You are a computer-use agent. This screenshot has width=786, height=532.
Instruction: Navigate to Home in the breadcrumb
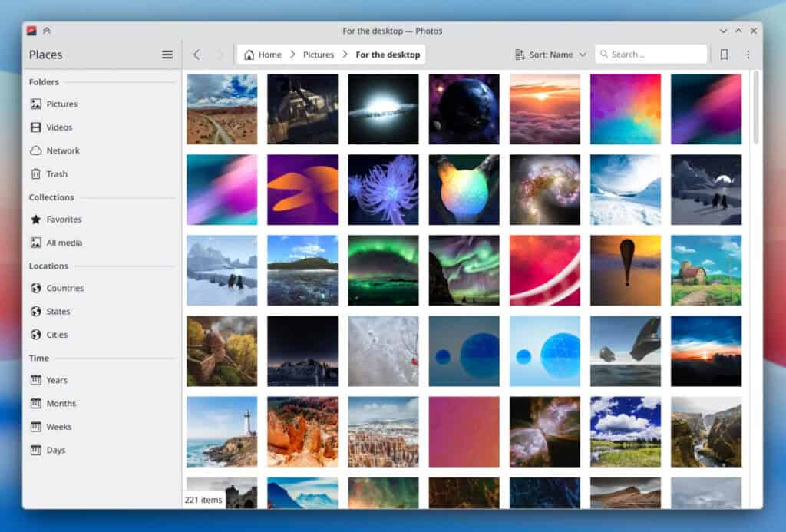tap(269, 55)
